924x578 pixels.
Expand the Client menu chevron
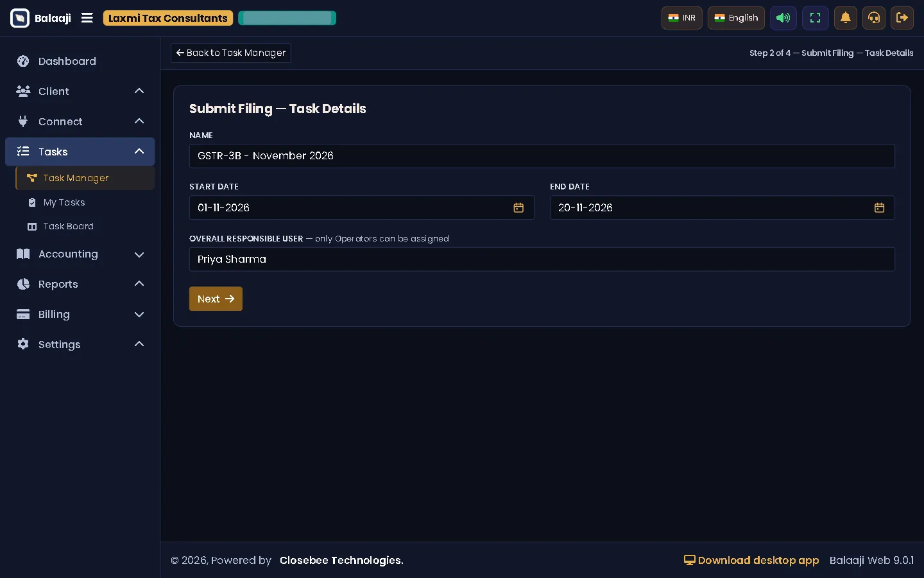pos(139,91)
